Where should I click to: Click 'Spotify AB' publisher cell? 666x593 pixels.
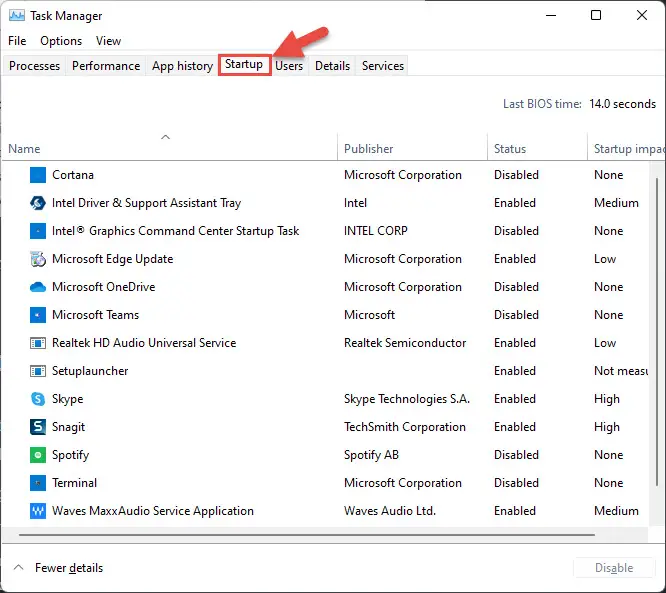pos(371,455)
